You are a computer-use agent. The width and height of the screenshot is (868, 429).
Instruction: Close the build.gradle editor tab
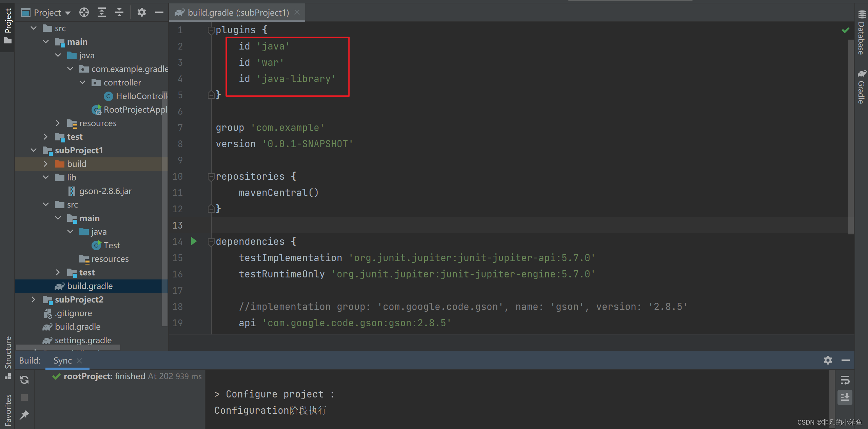click(297, 13)
